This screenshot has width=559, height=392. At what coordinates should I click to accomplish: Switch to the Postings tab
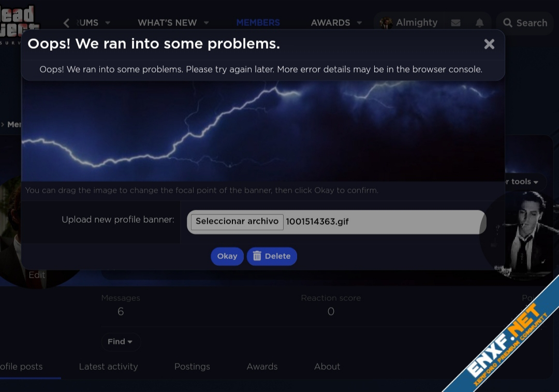coord(192,367)
